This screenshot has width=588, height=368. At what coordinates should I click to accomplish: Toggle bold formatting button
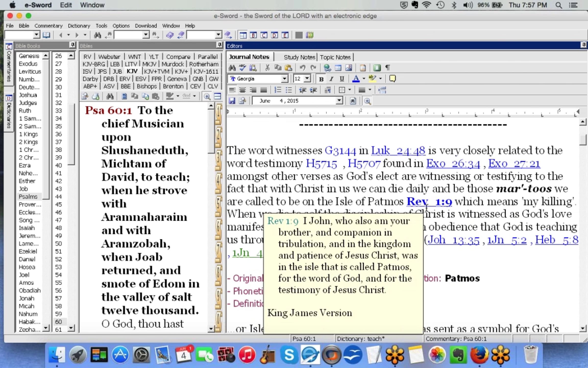point(321,79)
